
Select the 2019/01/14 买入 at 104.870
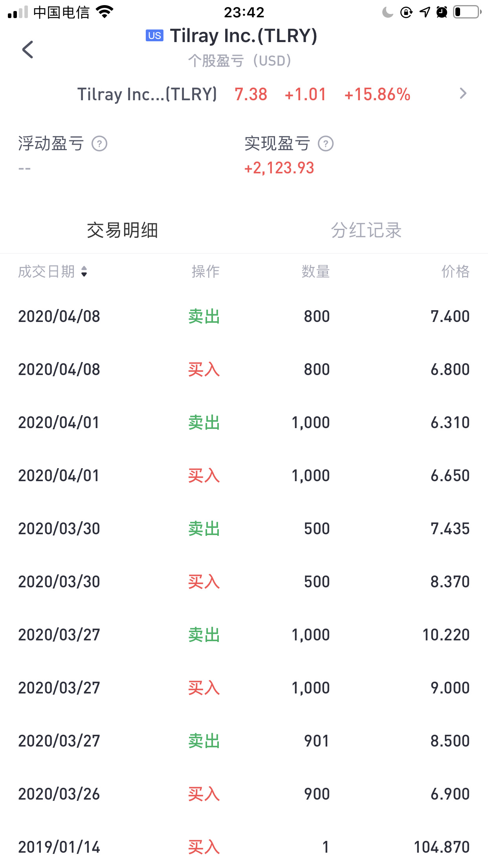[x=244, y=847]
